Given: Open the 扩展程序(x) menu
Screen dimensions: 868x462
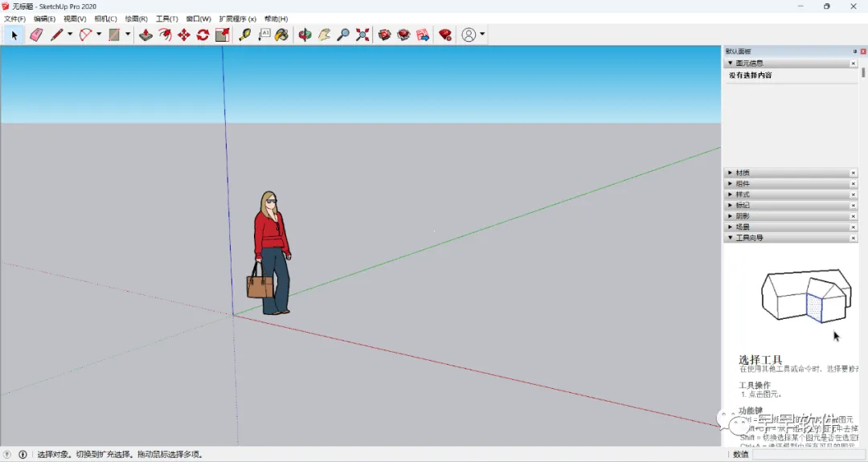Looking at the screenshot, I should (237, 18).
